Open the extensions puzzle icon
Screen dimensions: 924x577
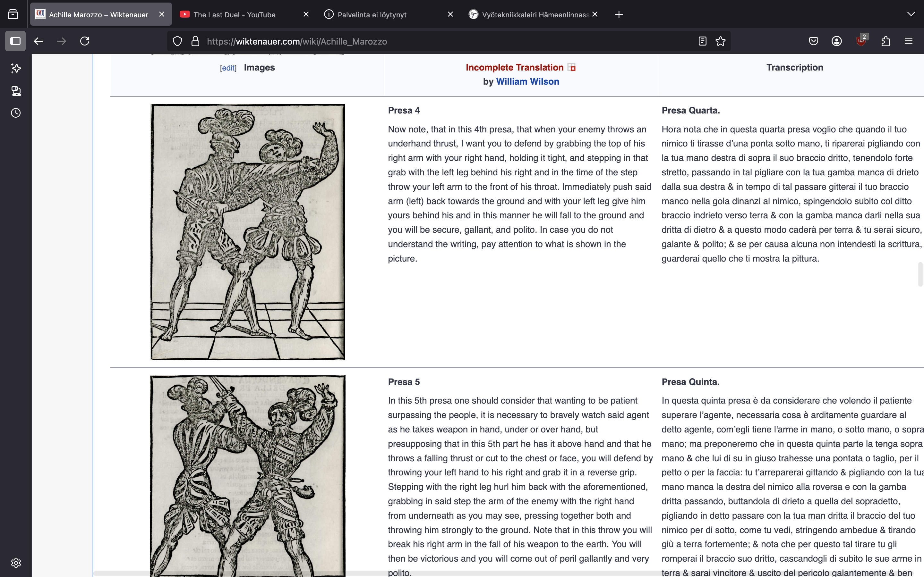click(x=886, y=41)
